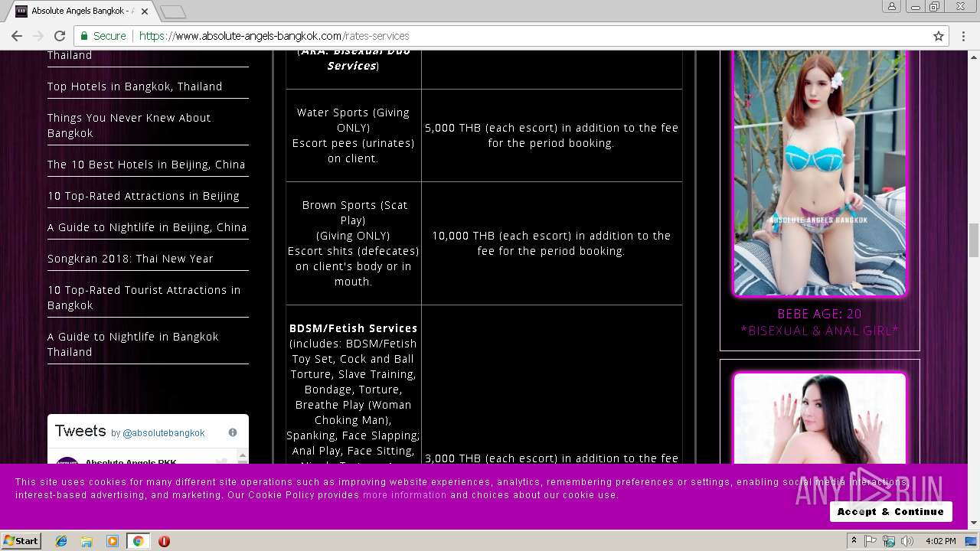980x551 pixels.
Task: Select the Absolute Angels Bangkok tab
Action: [80, 11]
